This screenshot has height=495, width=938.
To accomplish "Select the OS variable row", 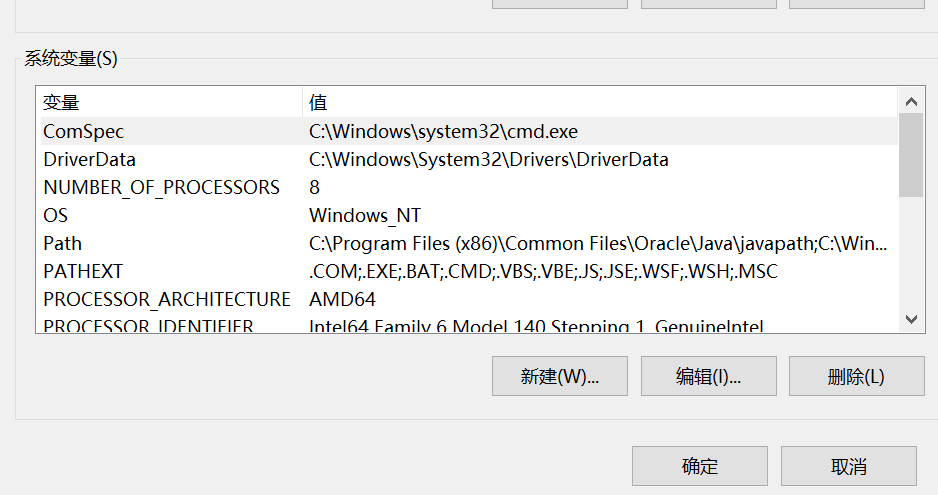I will [56, 215].
